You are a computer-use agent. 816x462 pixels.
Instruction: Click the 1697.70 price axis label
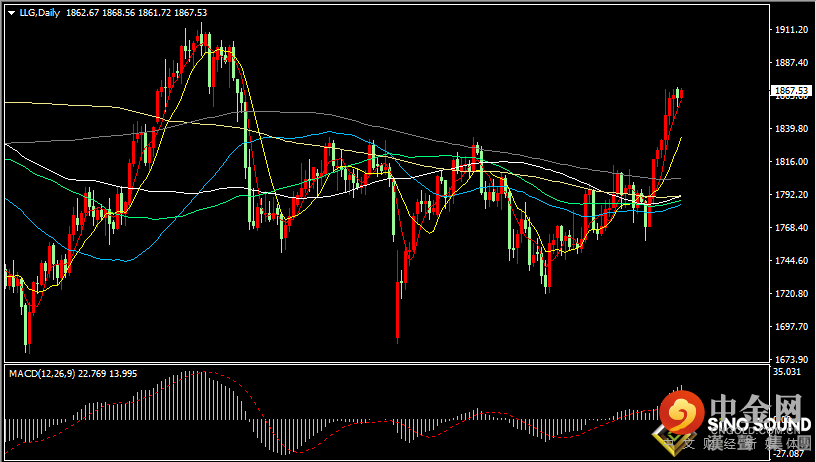click(791, 326)
